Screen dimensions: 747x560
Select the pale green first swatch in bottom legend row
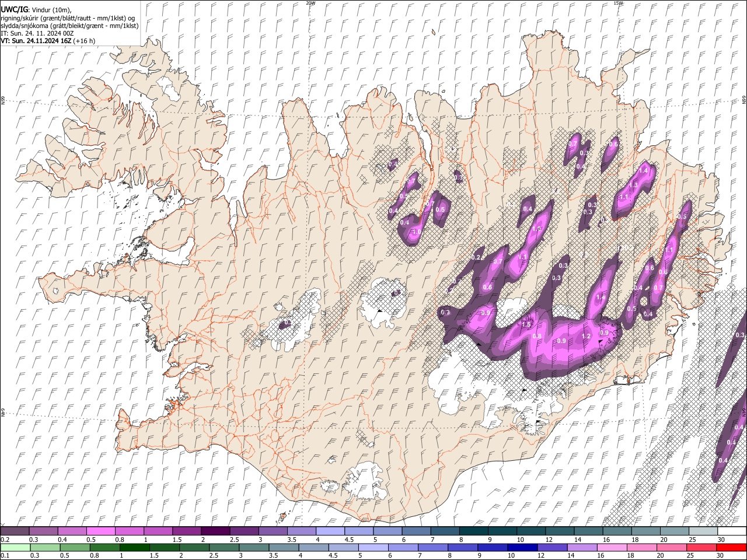pos(15,547)
